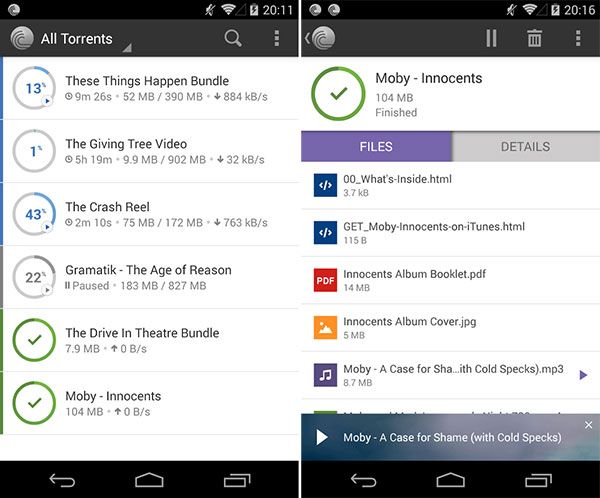Open GET_Moby-Innocents-on-iTunes.html file
Screen dimensions: 600x498
point(450,233)
